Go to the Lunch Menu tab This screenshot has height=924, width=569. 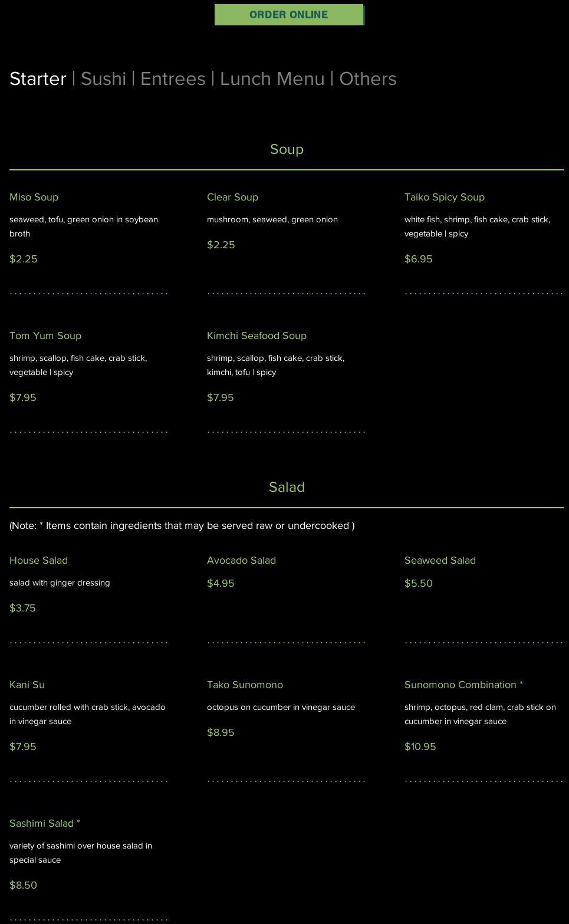(x=272, y=79)
